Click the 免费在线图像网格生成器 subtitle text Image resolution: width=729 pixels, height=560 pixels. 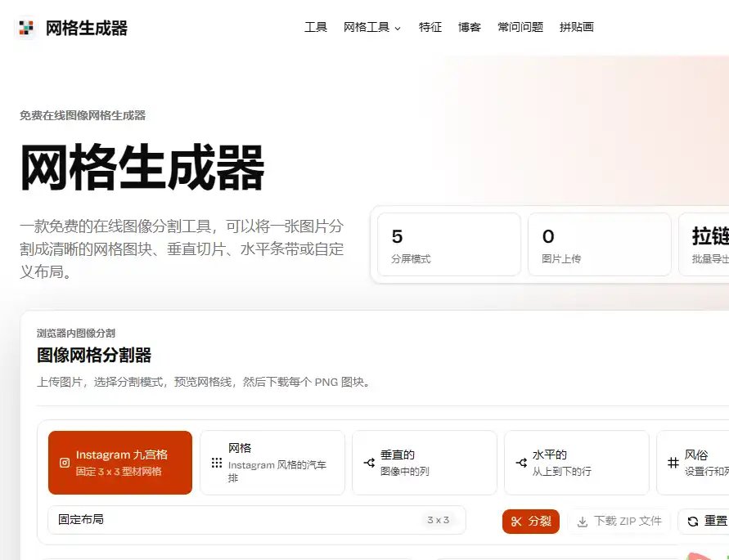click(83, 116)
